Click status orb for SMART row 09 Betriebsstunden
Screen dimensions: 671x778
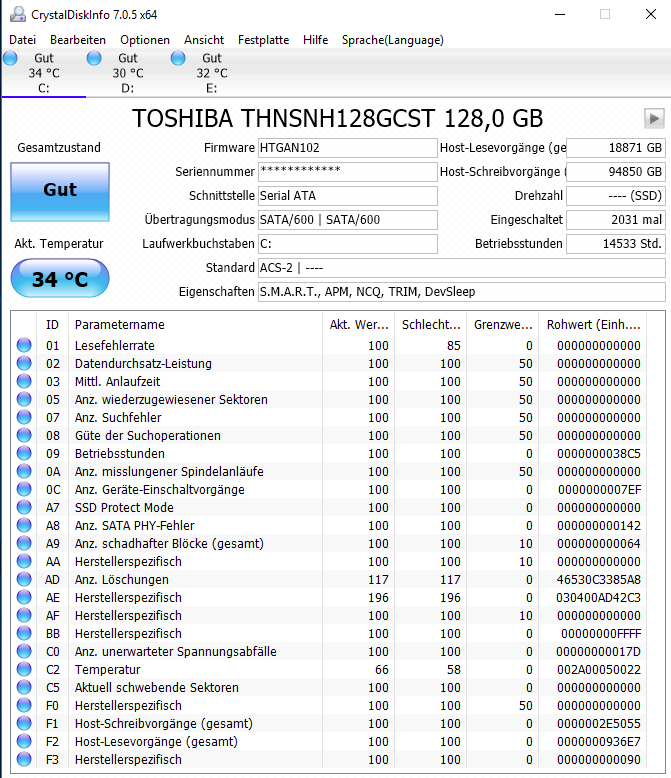(24, 454)
